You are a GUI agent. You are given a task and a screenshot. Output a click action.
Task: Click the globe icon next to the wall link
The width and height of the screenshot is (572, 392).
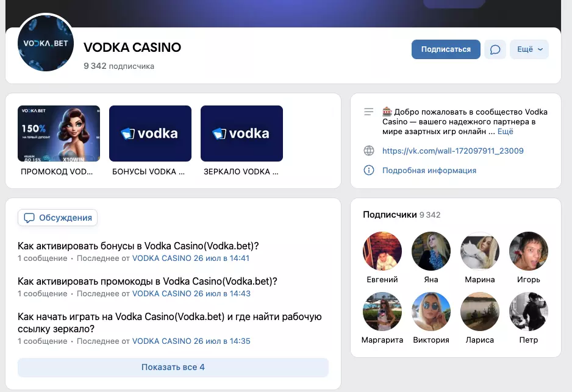(368, 151)
